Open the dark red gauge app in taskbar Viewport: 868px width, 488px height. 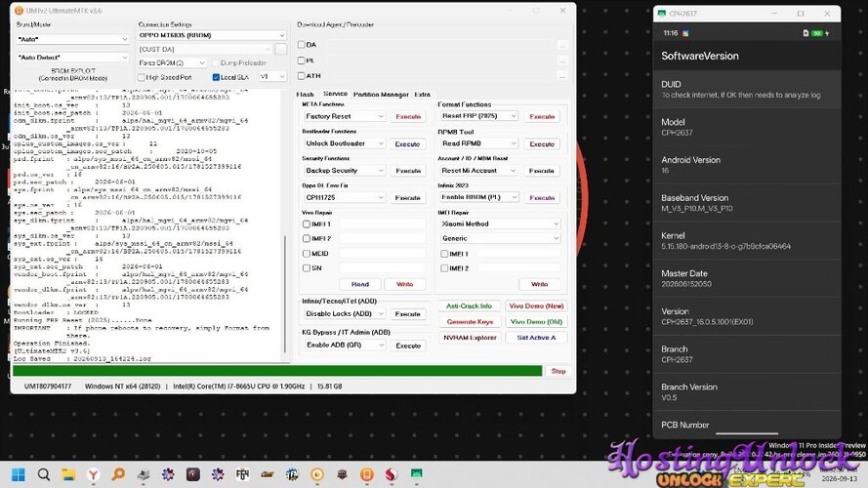[x=193, y=474]
